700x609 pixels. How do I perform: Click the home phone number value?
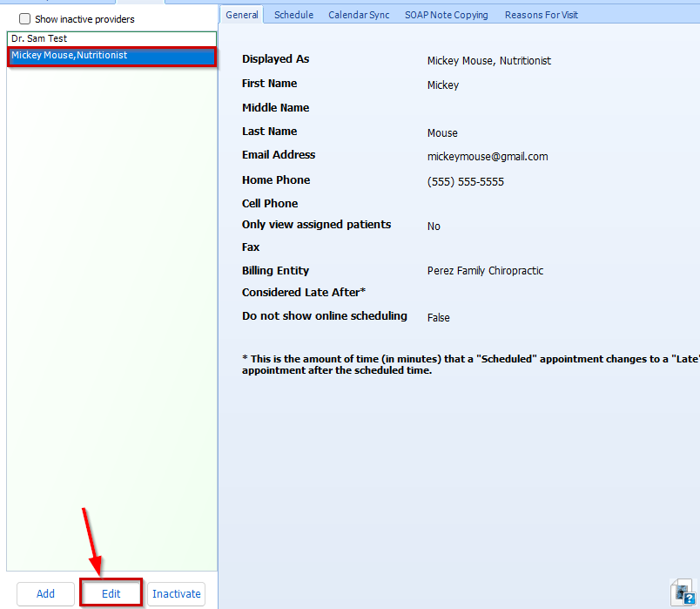pos(465,182)
